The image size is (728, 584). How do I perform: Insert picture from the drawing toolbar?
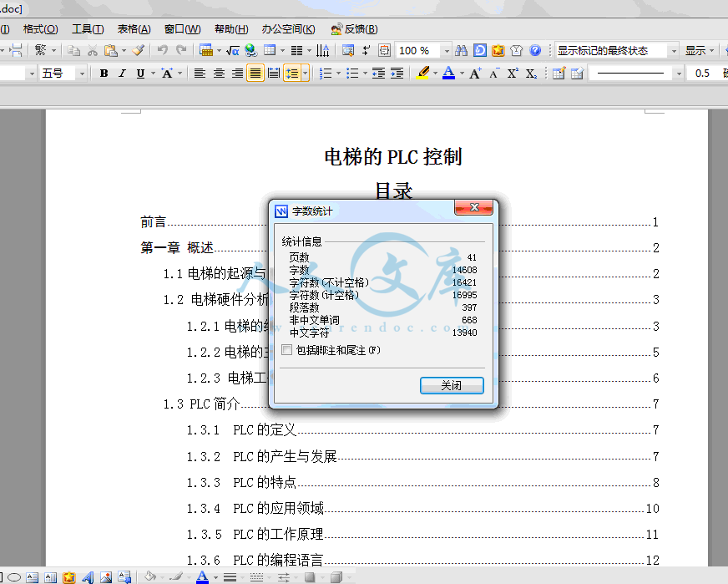pos(106,577)
